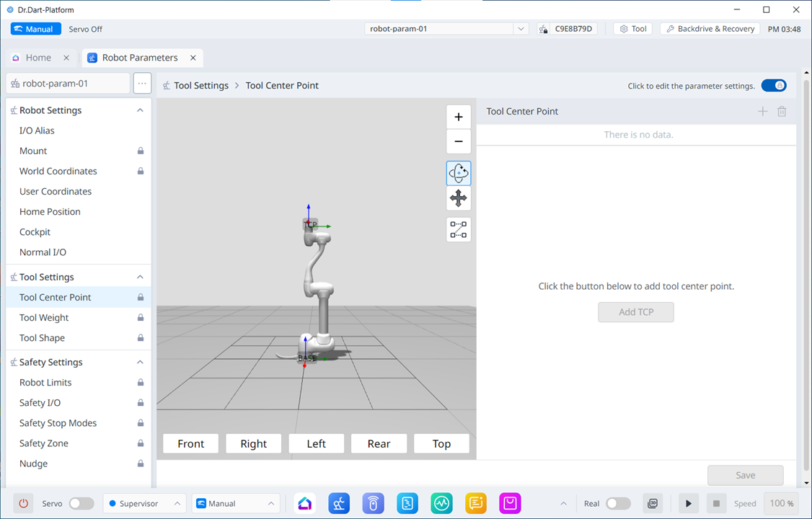The height and width of the screenshot is (519, 812).
Task: Select the pan view tool in the 3D viewer
Action: 459,198
